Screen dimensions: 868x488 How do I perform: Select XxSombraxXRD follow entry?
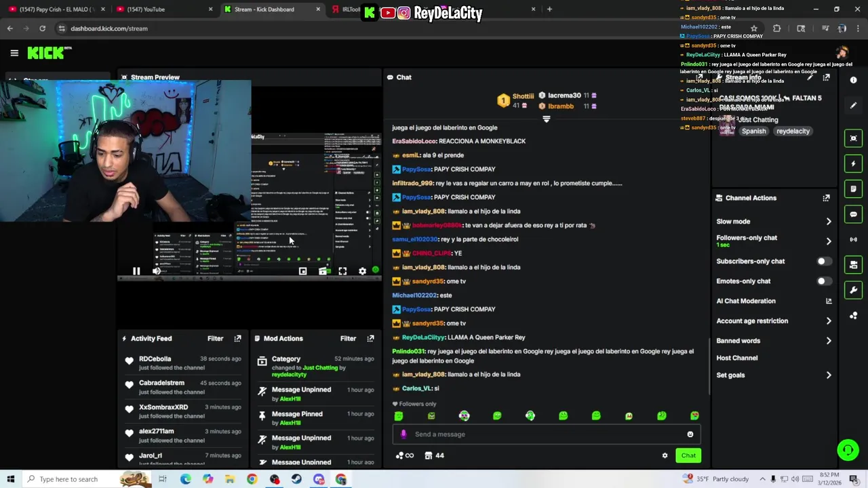click(x=182, y=411)
